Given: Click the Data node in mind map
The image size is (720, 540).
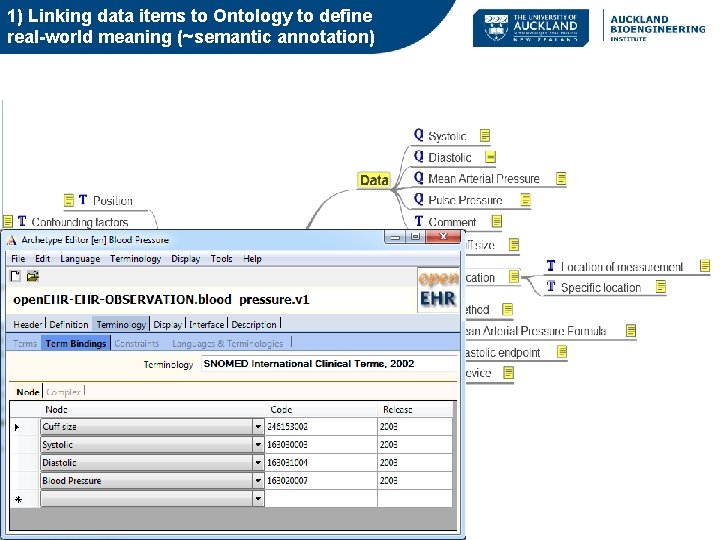Looking at the screenshot, I should coord(374,180).
